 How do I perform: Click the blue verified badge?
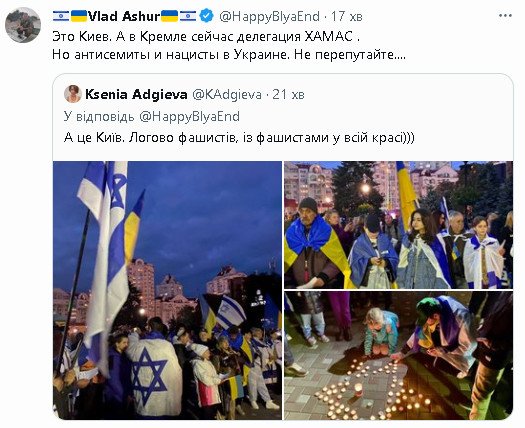(207, 16)
